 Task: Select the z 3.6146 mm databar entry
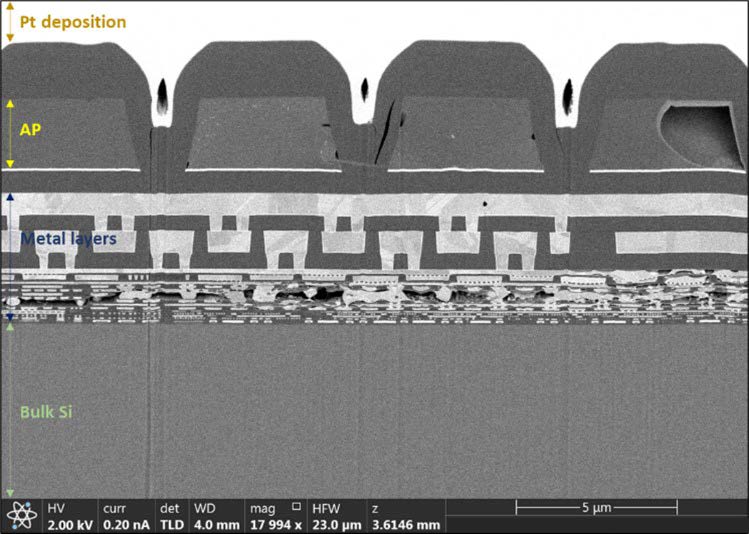tap(406, 517)
